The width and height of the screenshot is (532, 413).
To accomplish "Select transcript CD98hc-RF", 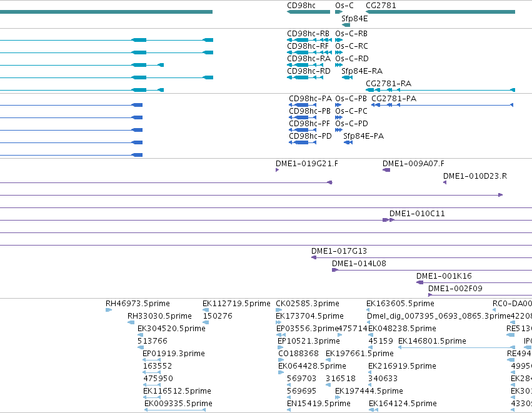I will coord(308,46).
